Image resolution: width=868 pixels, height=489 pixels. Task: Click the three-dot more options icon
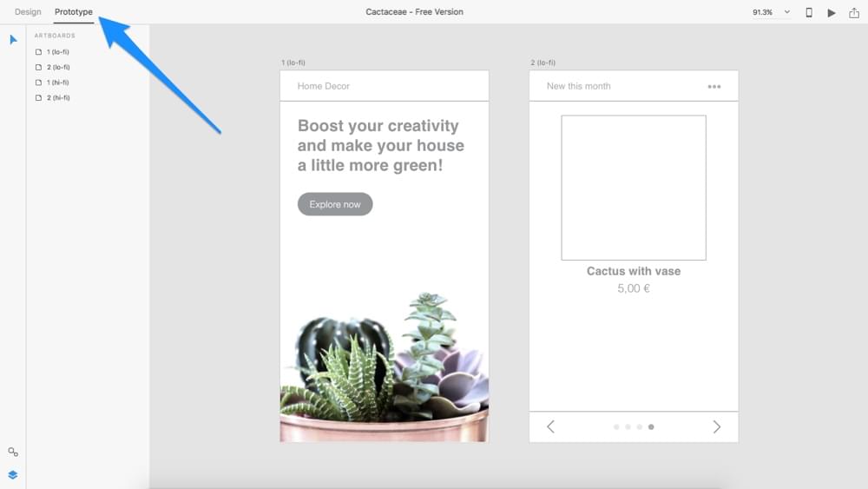coord(713,86)
